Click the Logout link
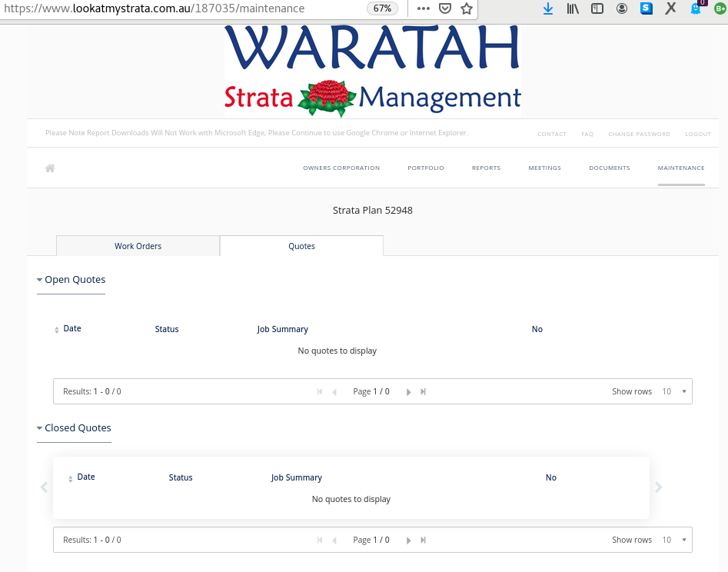The width and height of the screenshot is (728, 572). [x=698, y=135]
